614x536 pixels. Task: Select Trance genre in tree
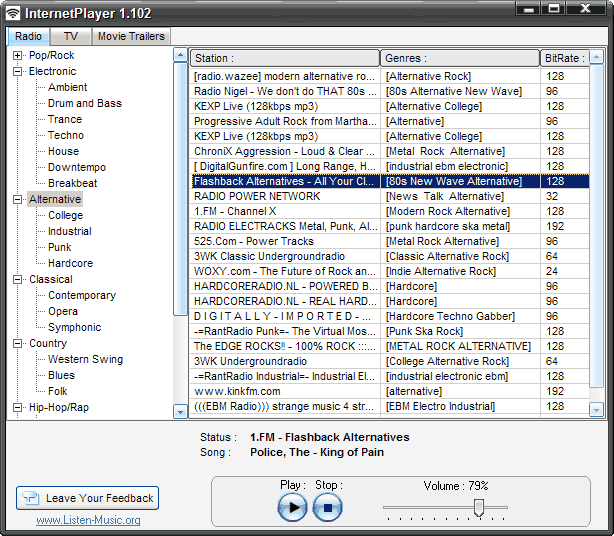(x=65, y=119)
